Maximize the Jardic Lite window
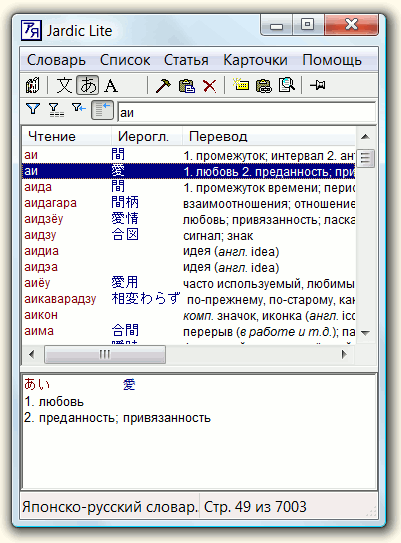This screenshot has width=401, height=543. (x=308, y=25)
